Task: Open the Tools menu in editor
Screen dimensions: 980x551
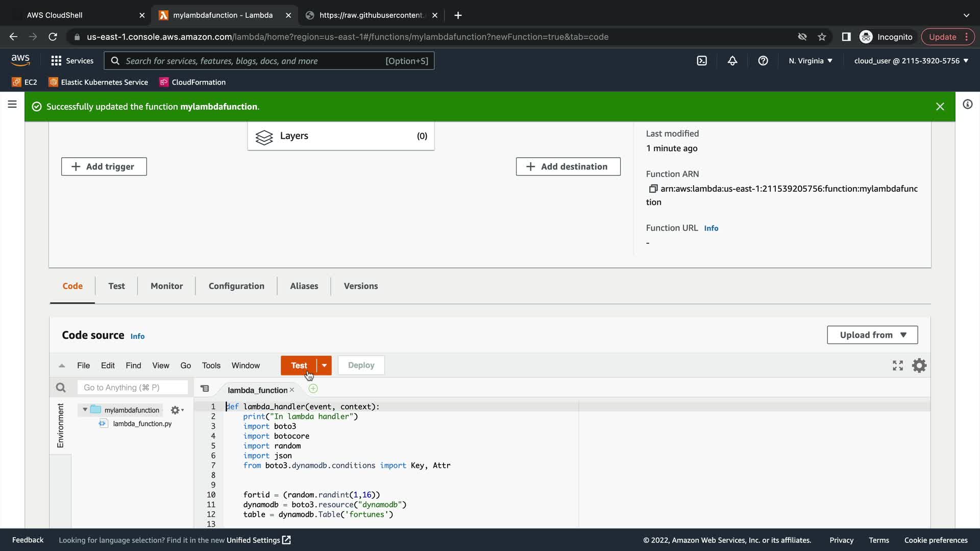Action: tap(211, 365)
